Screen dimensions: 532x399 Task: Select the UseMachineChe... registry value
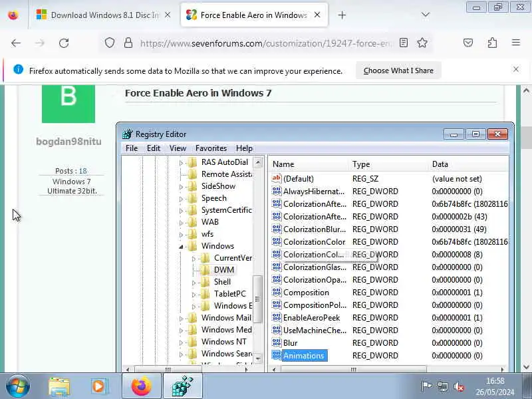315,330
